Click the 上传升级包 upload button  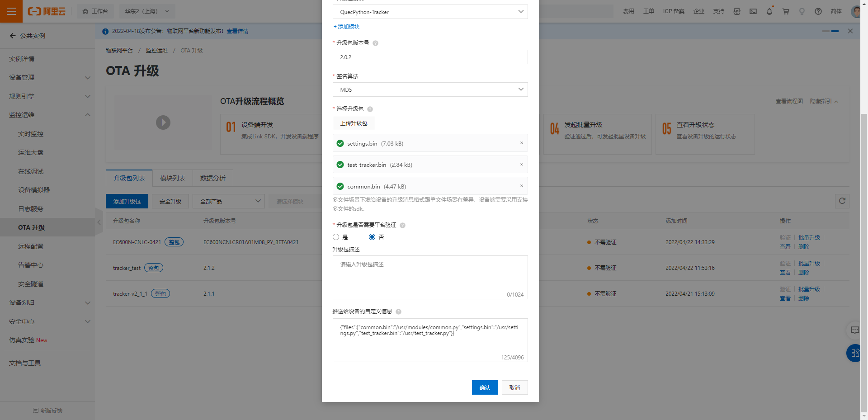354,123
